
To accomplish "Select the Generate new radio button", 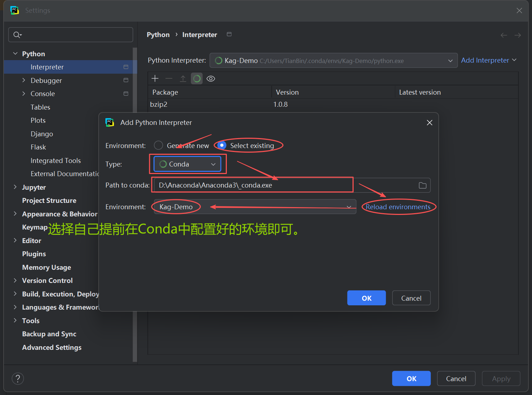I will click(x=158, y=145).
